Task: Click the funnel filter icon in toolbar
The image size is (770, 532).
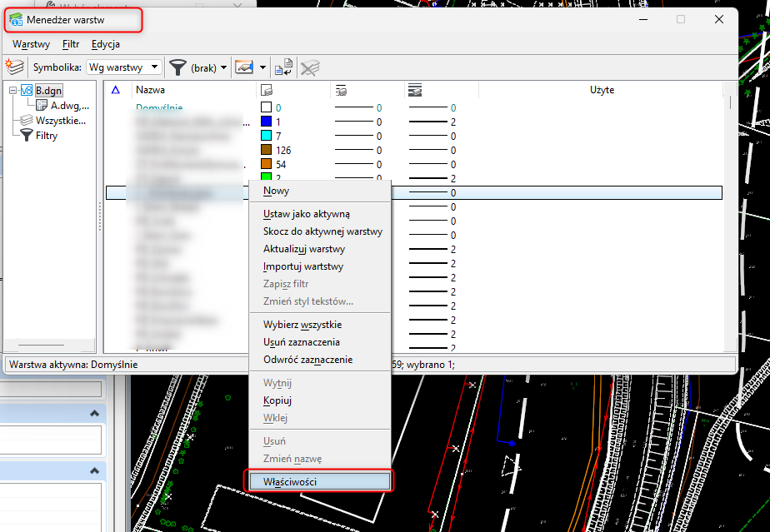Action: [x=177, y=67]
